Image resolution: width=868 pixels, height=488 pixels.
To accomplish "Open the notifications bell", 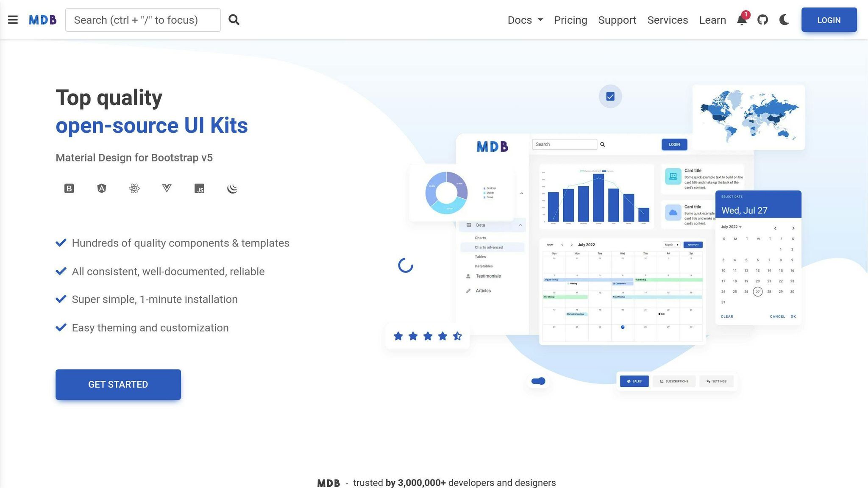I will coord(741,20).
